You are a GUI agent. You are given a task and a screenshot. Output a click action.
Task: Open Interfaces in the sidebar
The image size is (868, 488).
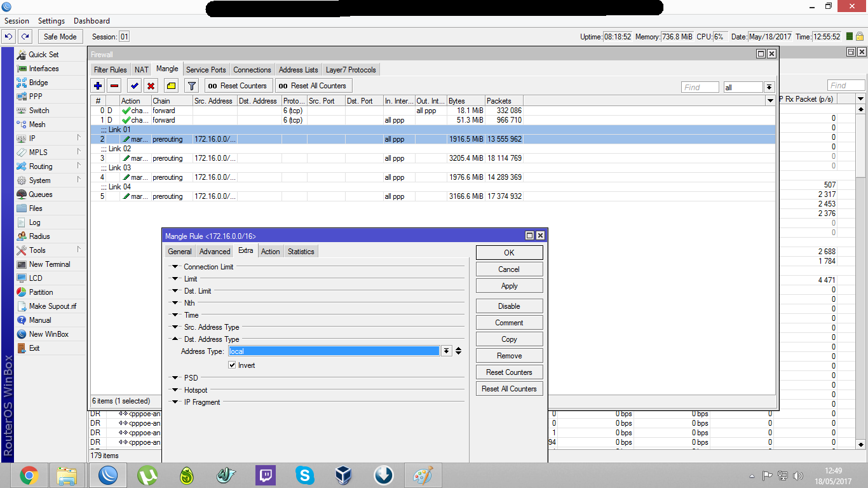[x=44, y=69]
